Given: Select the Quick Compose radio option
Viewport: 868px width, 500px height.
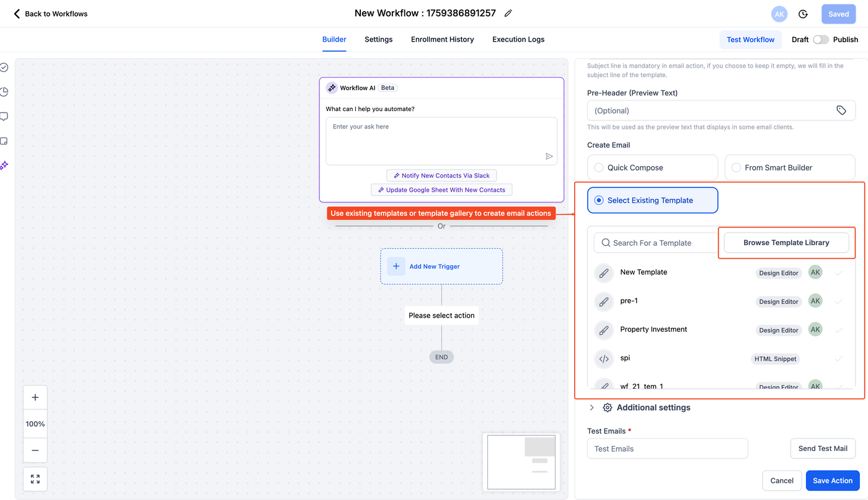Looking at the screenshot, I should (x=600, y=167).
